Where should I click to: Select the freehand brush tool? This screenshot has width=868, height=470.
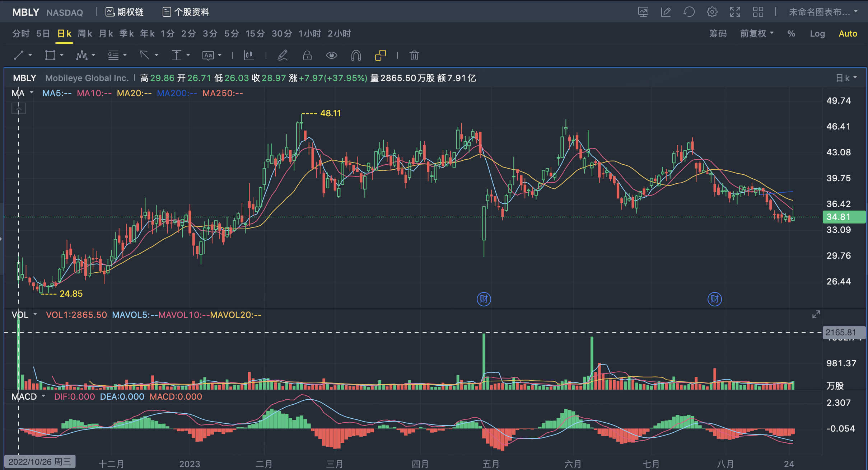click(283, 55)
